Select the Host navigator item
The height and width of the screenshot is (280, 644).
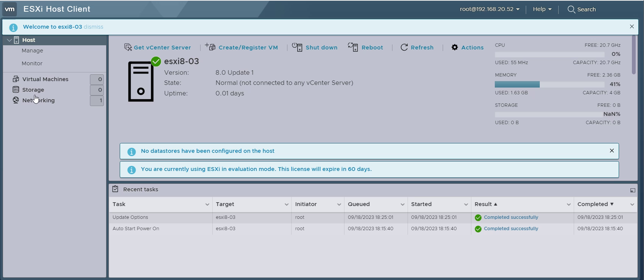[x=55, y=40]
